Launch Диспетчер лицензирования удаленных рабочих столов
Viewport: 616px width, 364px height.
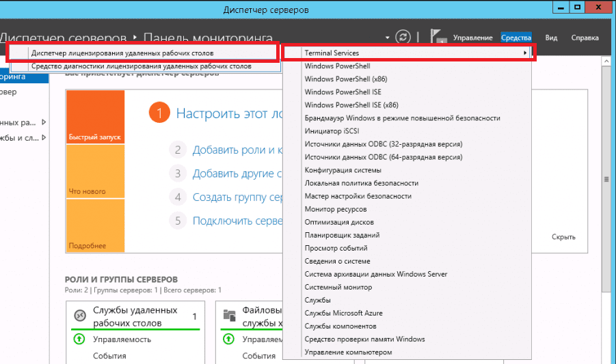pyautogui.click(x=122, y=53)
